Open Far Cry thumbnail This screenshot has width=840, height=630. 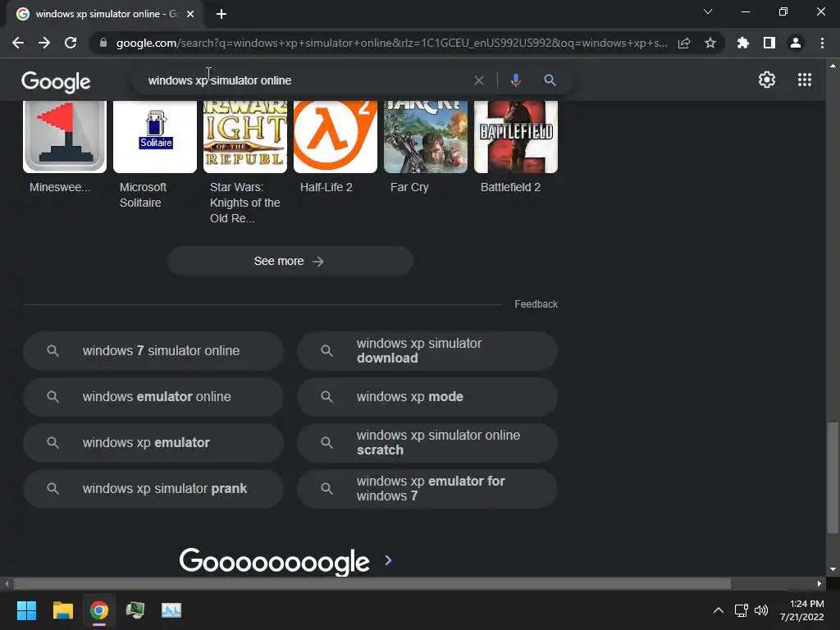click(x=426, y=137)
